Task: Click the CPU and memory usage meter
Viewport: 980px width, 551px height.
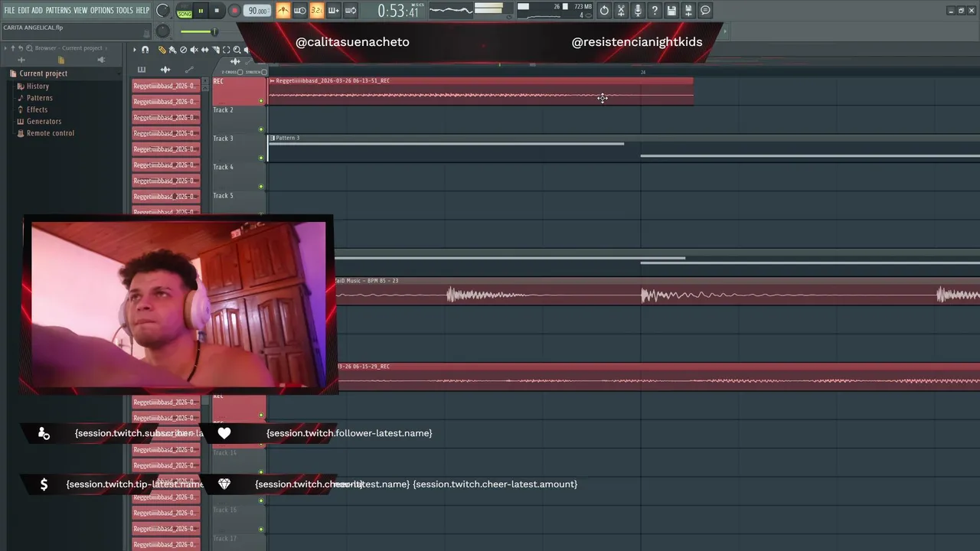Action: pyautogui.click(x=555, y=11)
